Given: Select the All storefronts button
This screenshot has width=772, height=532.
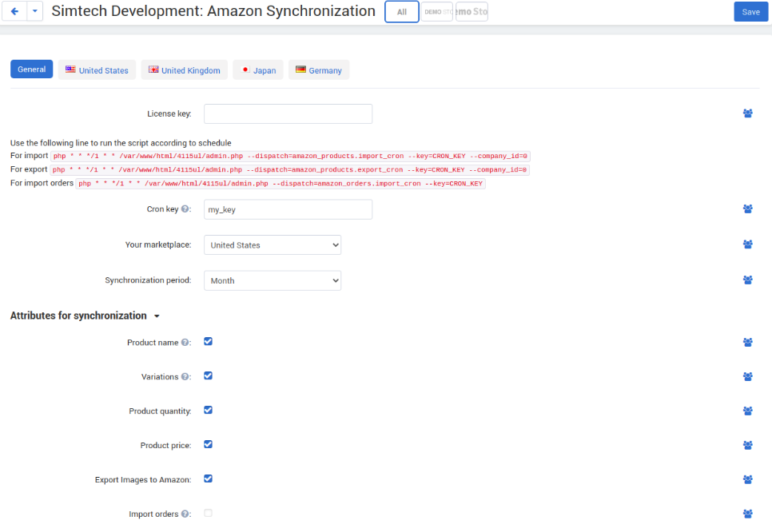Looking at the screenshot, I should [402, 12].
